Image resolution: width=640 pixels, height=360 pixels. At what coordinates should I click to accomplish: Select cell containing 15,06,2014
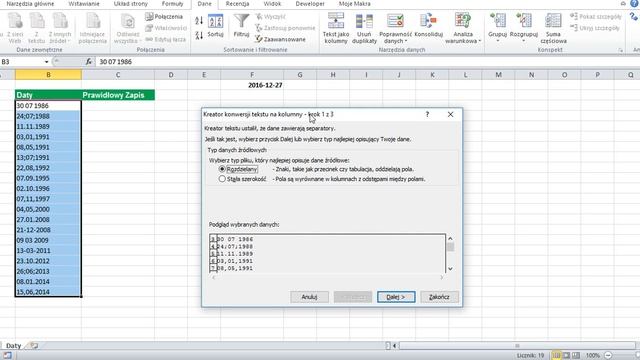48,292
